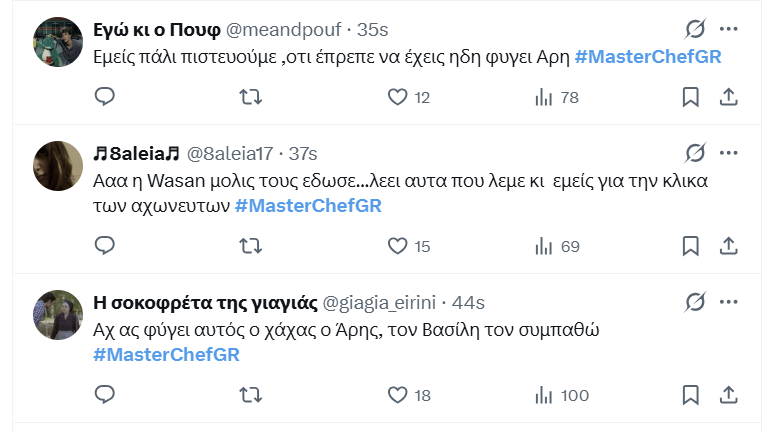The width and height of the screenshot is (776, 432).
Task: Open more options for @meandpouf tweet
Action: 729,29
